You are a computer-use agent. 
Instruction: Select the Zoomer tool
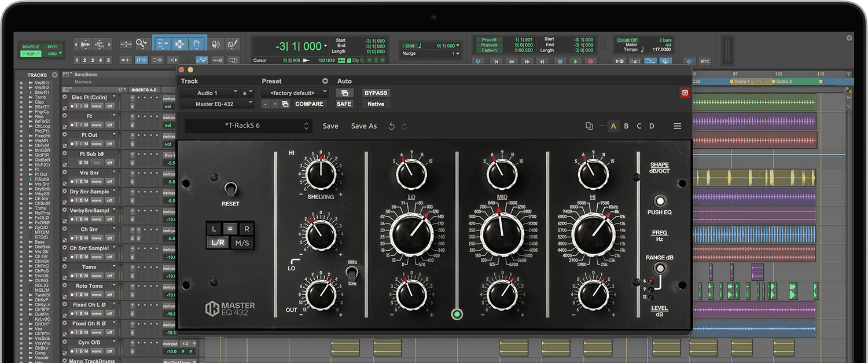pos(142,43)
